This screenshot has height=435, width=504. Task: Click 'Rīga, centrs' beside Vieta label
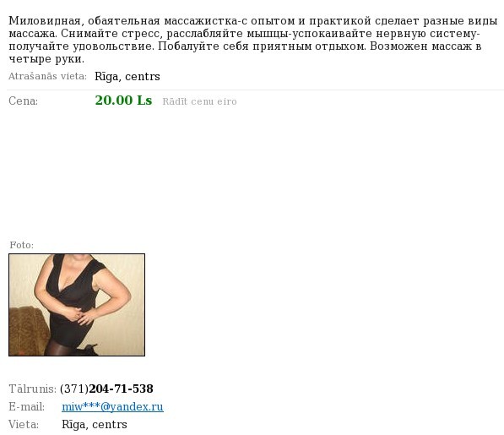point(95,424)
